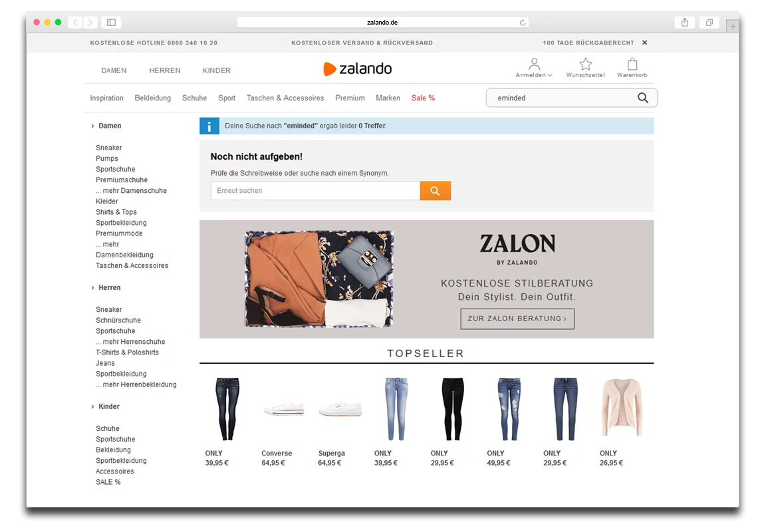This screenshot has height=532, width=766.
Task: Open the Schuhe menu
Action: coord(194,98)
